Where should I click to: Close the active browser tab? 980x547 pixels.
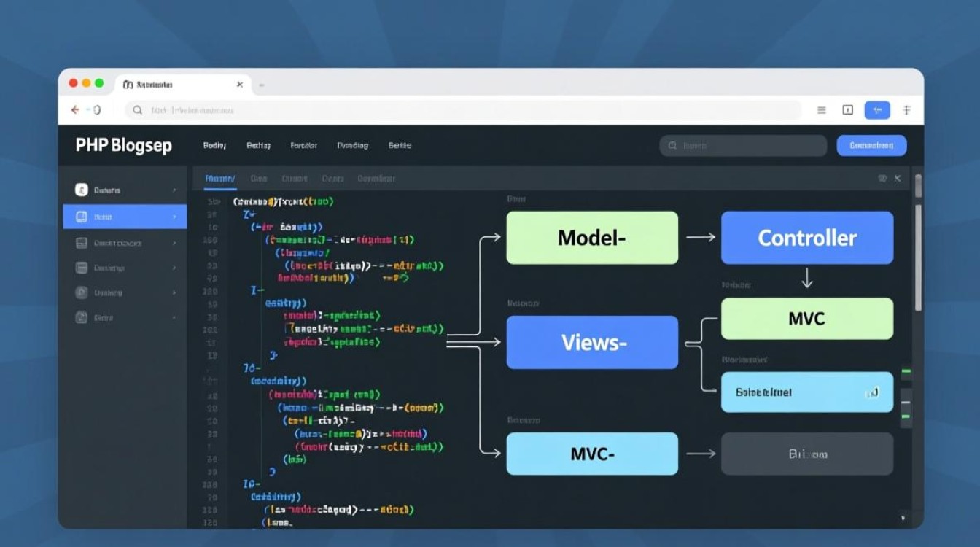click(x=239, y=85)
